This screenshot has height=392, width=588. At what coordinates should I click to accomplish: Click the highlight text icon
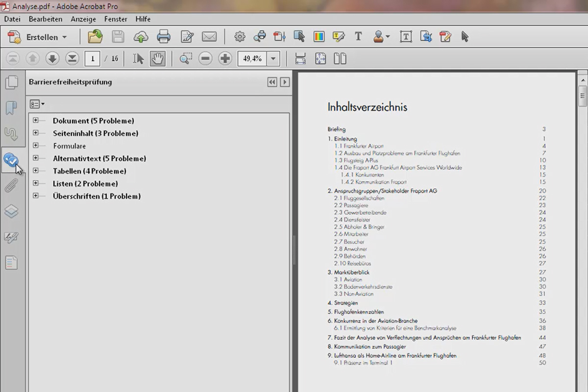tap(339, 37)
